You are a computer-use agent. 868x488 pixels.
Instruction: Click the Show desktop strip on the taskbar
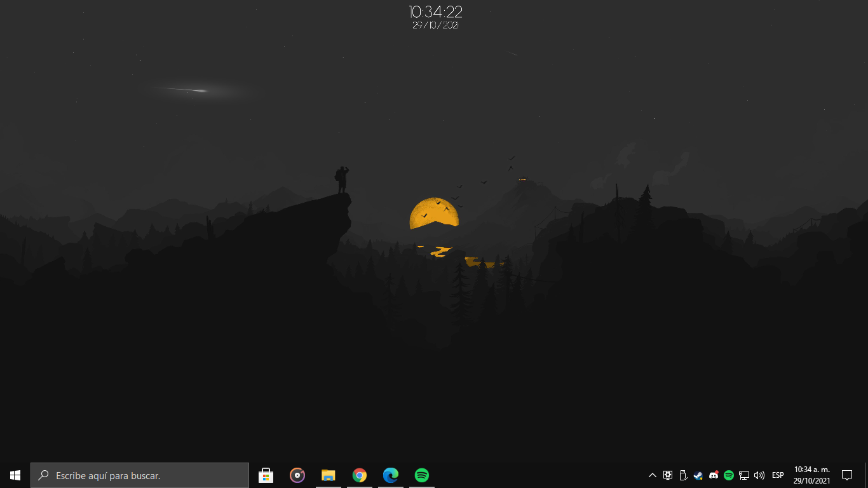click(866, 475)
